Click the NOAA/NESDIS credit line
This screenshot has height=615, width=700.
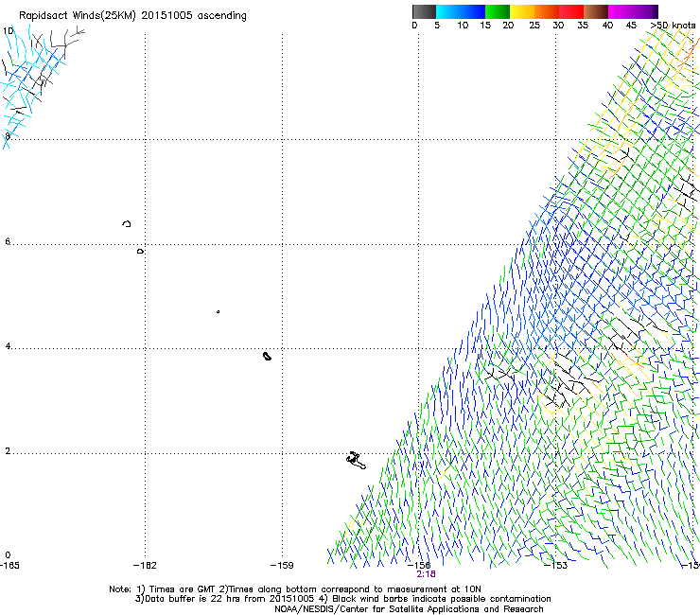[409, 609]
